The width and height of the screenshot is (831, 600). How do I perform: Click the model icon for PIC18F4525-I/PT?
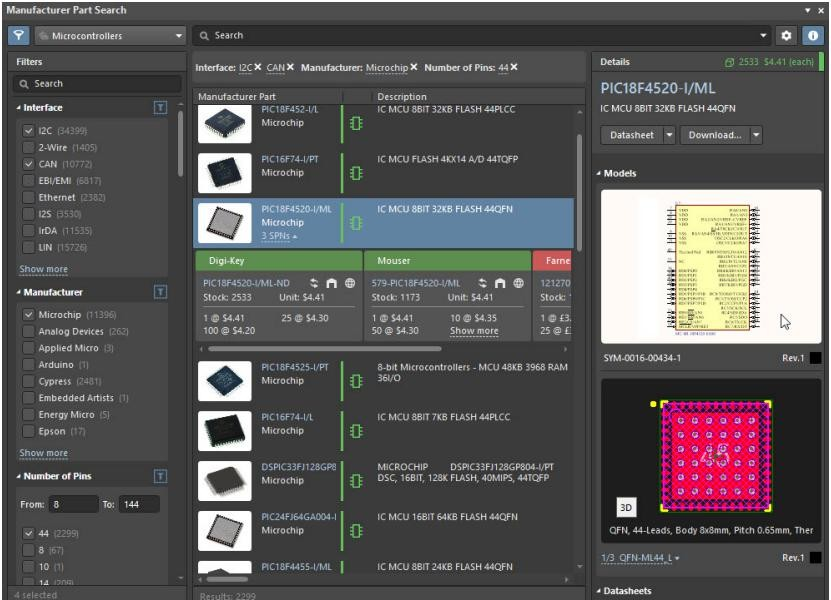[356, 381]
